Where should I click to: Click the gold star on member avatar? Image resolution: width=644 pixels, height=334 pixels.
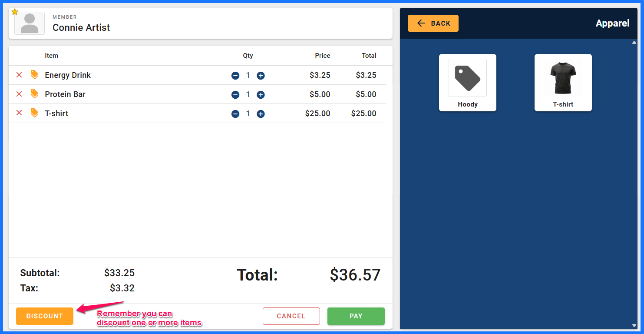[15, 12]
